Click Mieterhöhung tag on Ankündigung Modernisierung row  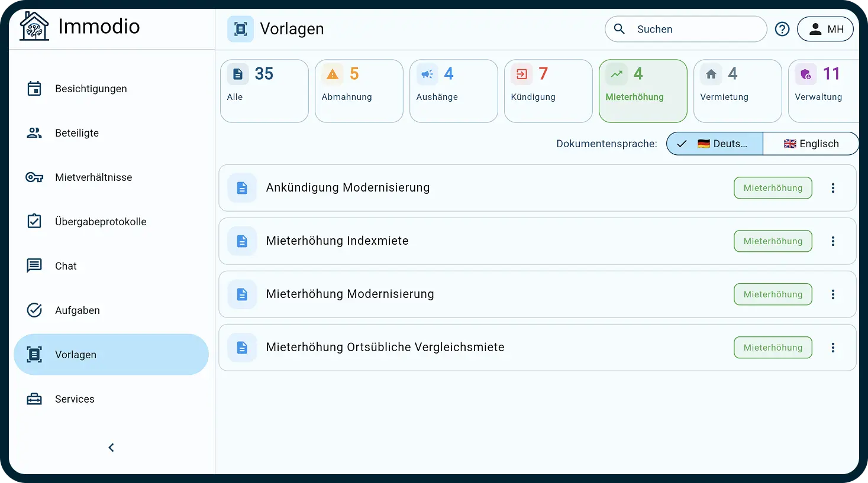773,188
